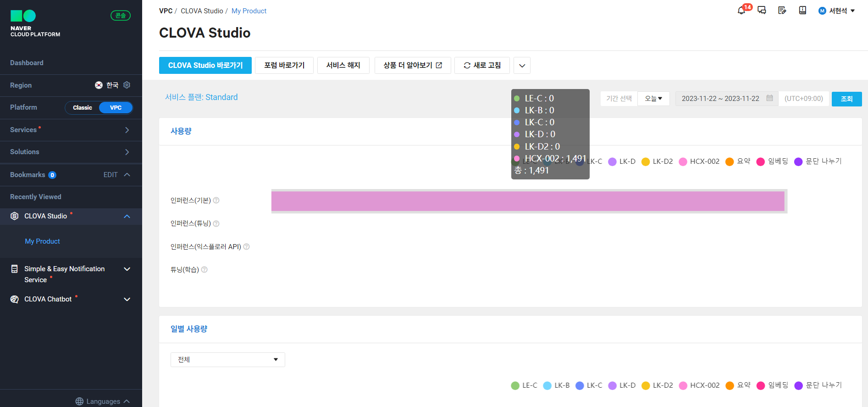Click the Simple & Easy Notification Service icon
The image size is (868, 407).
tap(15, 269)
